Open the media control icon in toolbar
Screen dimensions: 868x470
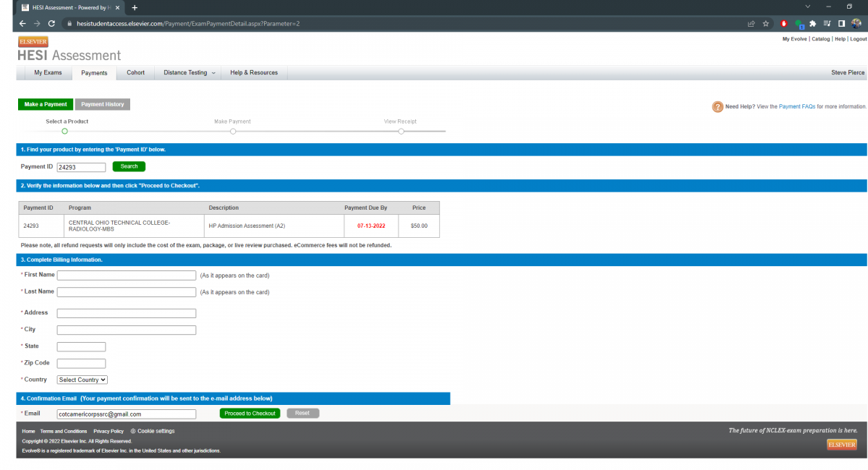coord(827,23)
